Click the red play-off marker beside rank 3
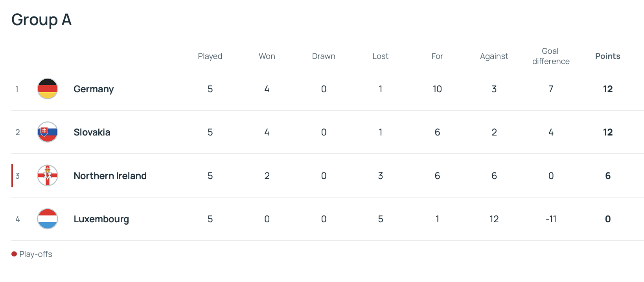 [x=12, y=176]
